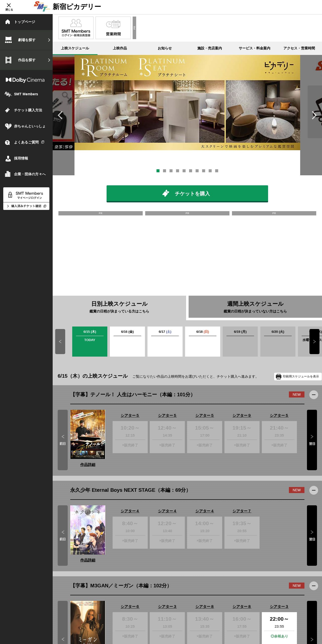This screenshot has width=322, height=644.
Task: Select date 6/20 (火)
Action: (278, 342)
